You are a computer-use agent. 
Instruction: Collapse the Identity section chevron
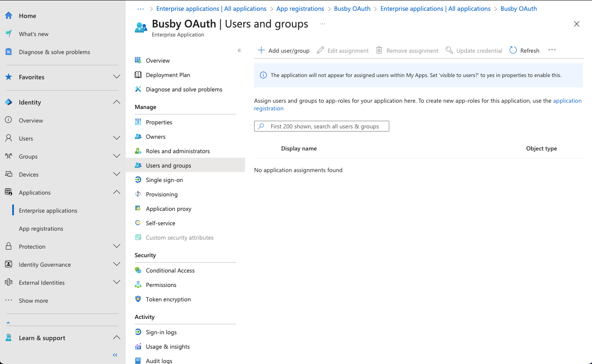pos(117,102)
